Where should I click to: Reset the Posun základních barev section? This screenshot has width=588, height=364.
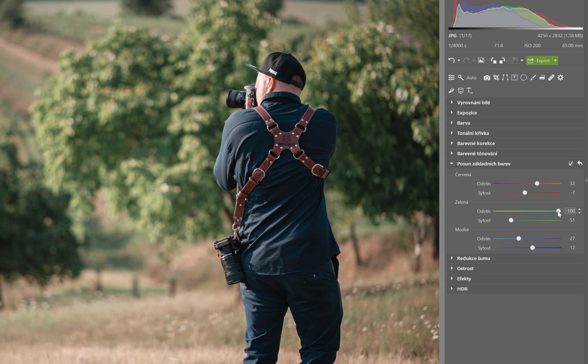pyautogui.click(x=580, y=163)
